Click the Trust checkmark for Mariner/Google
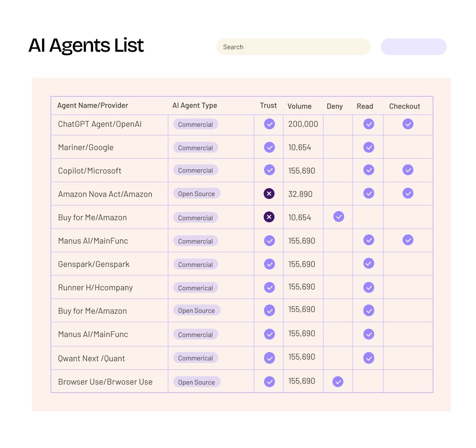This screenshot has height=448, width=476. click(x=269, y=147)
